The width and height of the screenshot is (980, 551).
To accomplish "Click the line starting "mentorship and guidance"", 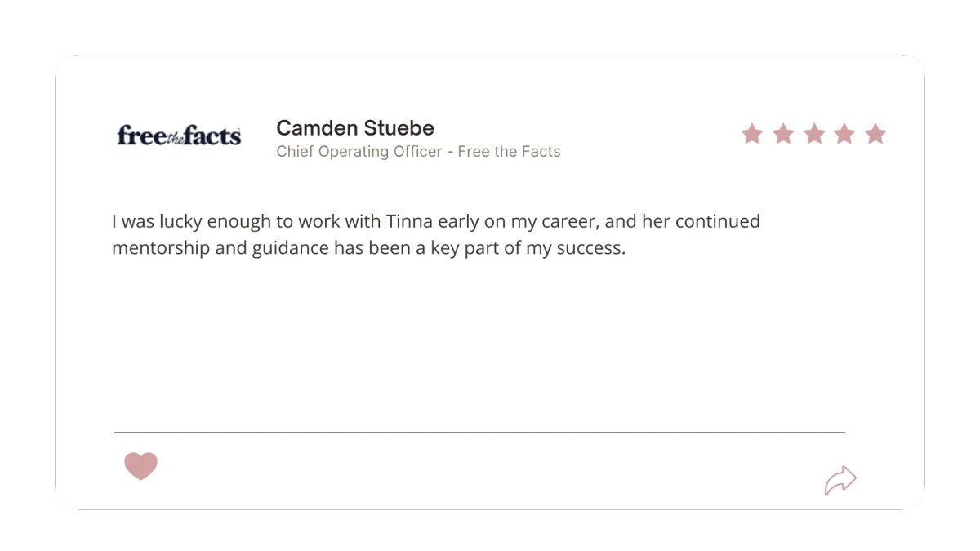I will 368,248.
